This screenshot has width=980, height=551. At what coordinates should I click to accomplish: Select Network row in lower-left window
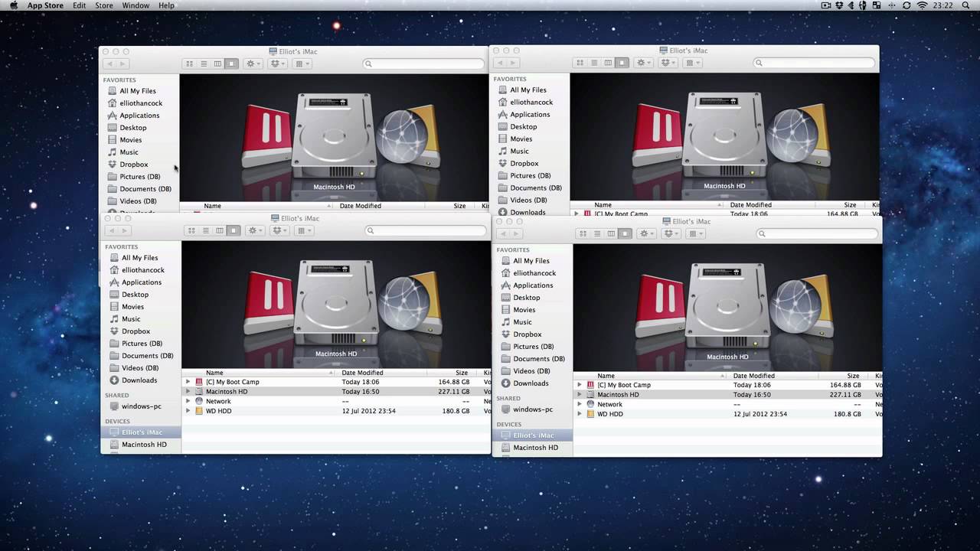tap(336, 401)
